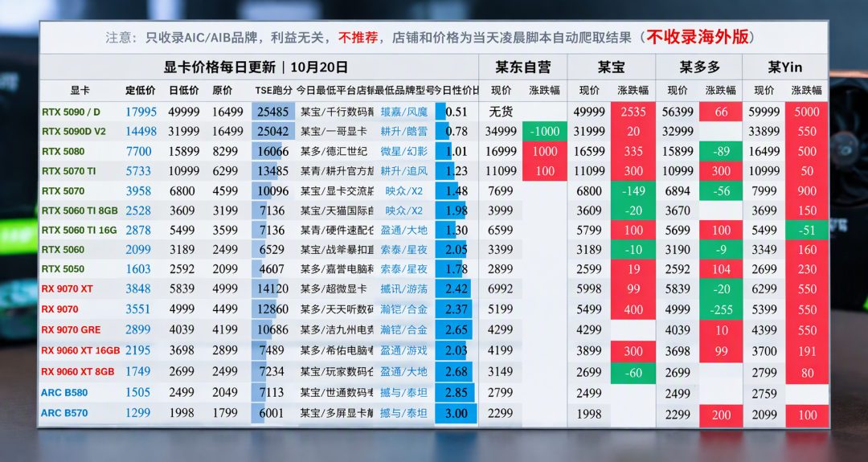The height and width of the screenshot is (462, 868).
Task: Click the 原价 column header
Action: pos(223,90)
